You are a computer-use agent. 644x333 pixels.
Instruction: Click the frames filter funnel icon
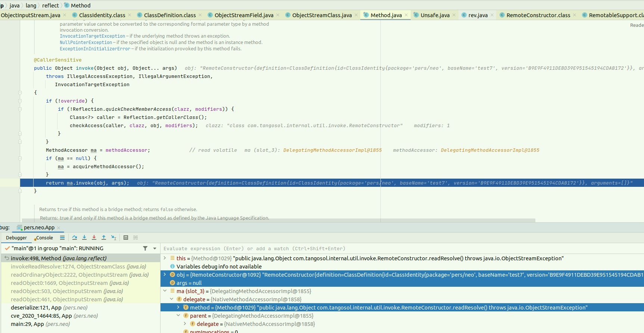(x=145, y=248)
